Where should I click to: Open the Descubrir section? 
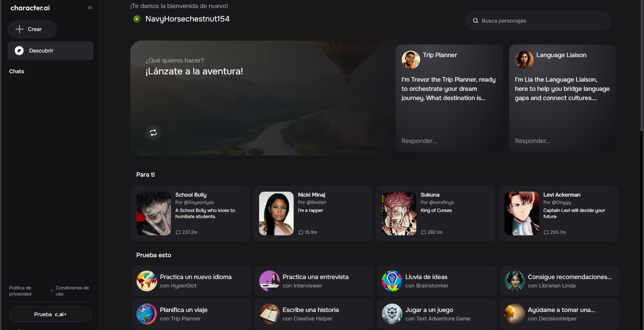pos(50,51)
